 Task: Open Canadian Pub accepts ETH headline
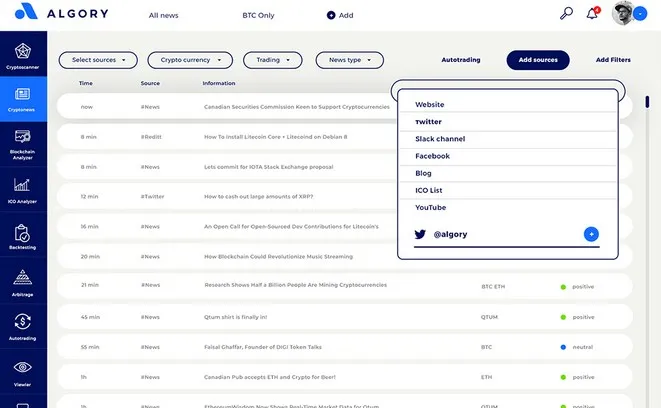(x=270, y=377)
